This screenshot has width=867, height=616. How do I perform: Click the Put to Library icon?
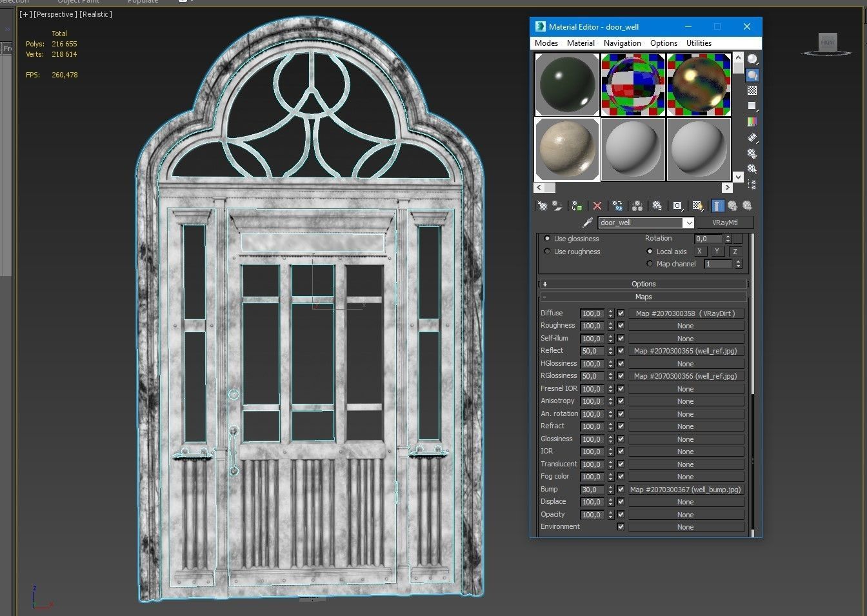click(657, 206)
